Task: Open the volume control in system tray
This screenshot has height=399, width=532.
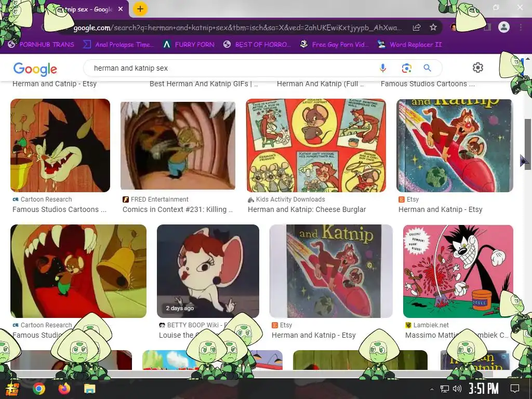Action: 457,389
